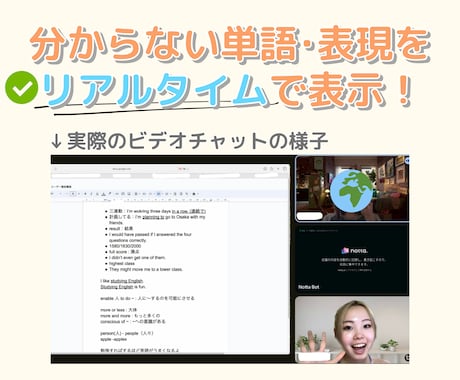Toggle bold in the document toolbar
Image resolution: width=460 pixels, height=380 pixels.
click(86, 194)
